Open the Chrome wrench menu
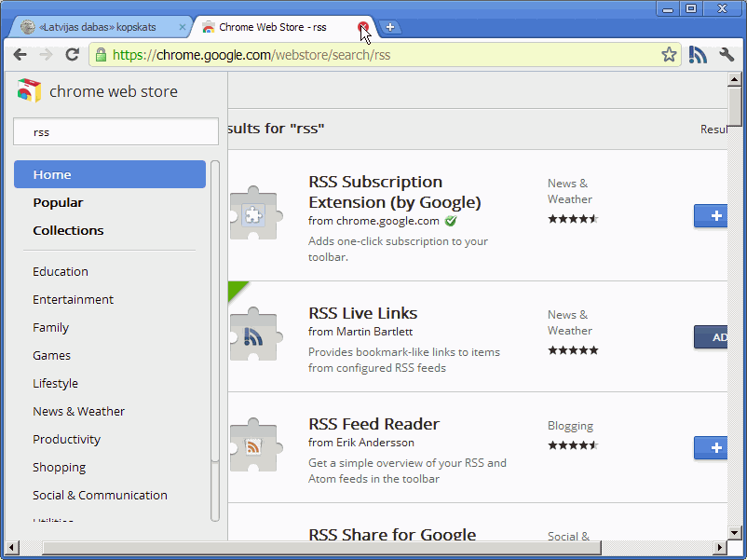 pyautogui.click(x=727, y=55)
